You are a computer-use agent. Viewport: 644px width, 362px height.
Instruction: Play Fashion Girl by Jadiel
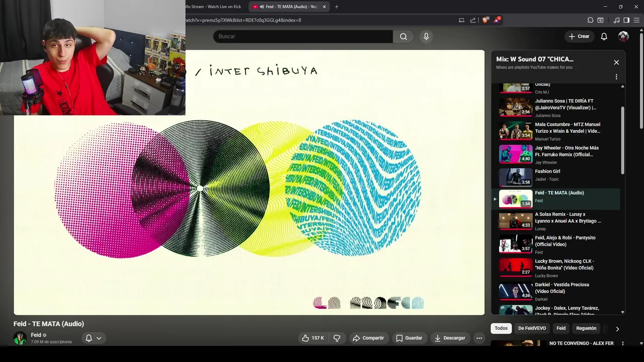point(555,177)
